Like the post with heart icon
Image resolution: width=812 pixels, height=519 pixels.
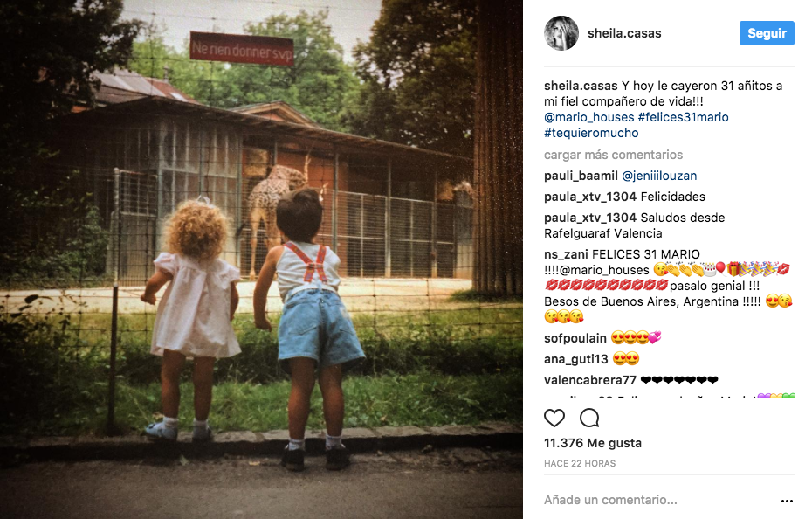pos(554,418)
